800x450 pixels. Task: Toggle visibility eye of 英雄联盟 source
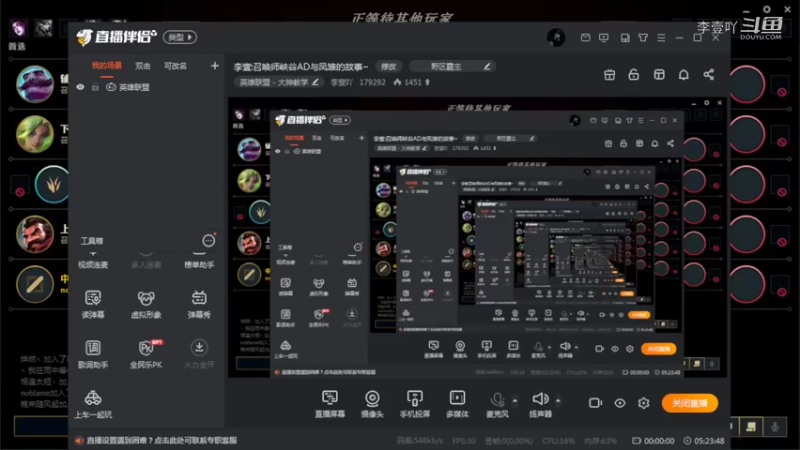(x=81, y=87)
